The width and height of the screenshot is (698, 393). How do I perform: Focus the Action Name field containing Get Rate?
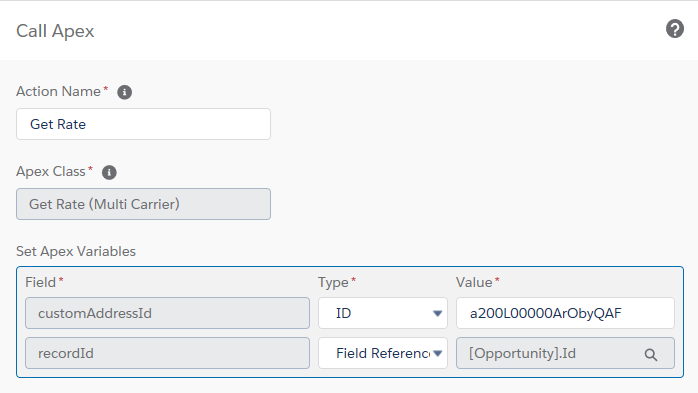[x=143, y=124]
